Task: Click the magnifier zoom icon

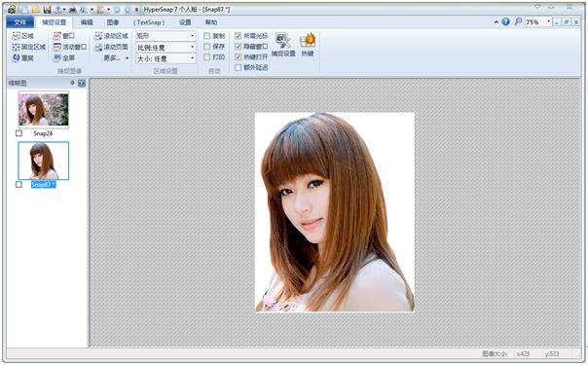Action: tap(518, 21)
